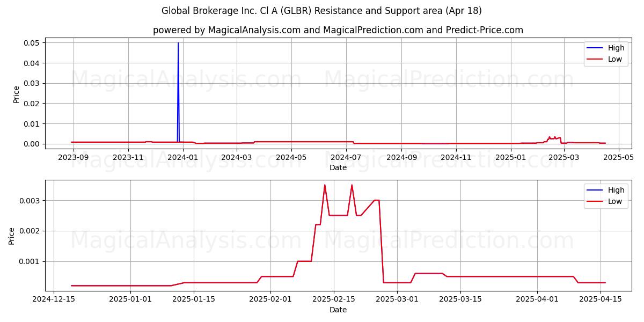Click the 2025-02-15 x-axis label
This screenshot has height=322, width=644.
tap(334, 299)
